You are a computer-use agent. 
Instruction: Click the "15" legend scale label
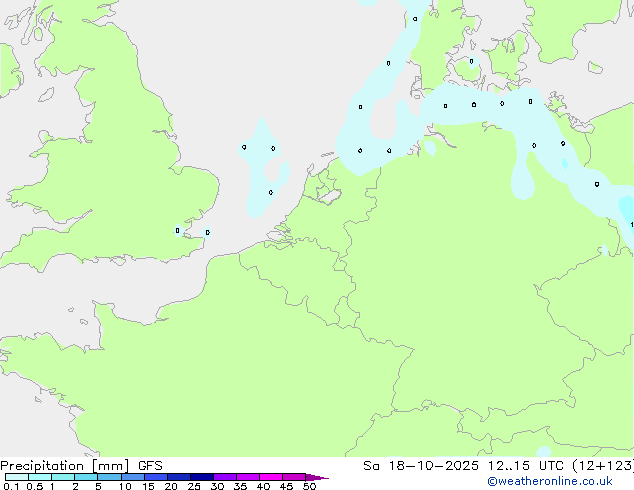(x=148, y=486)
